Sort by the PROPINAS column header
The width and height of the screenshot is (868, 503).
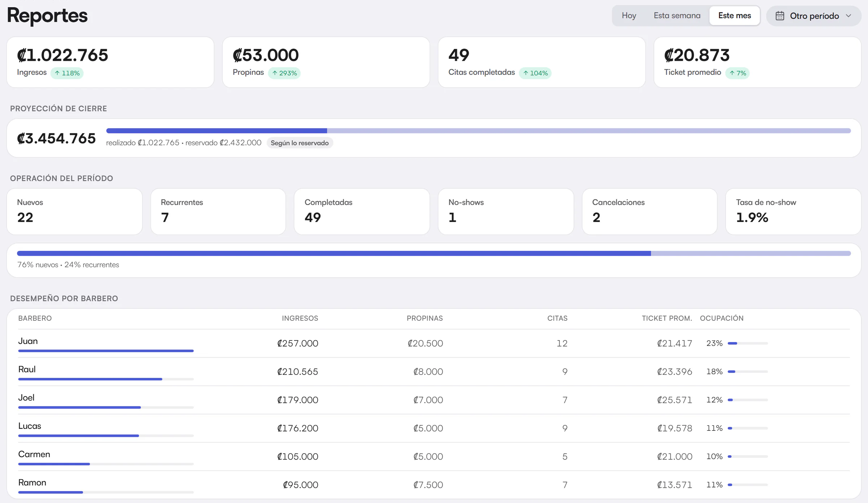[x=425, y=318]
